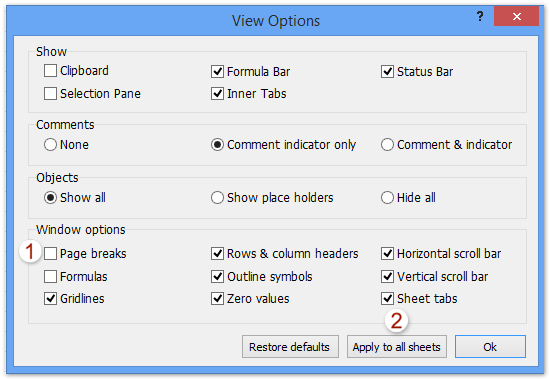Choose Hide all objects radio button
The width and height of the screenshot is (549, 379).
point(387,198)
